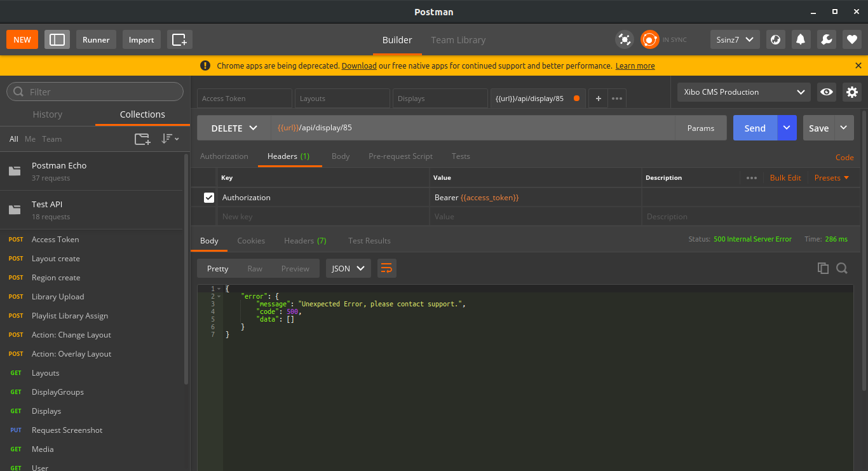Open manage environments gear icon
Viewport: 868px width, 471px height.
point(852,92)
